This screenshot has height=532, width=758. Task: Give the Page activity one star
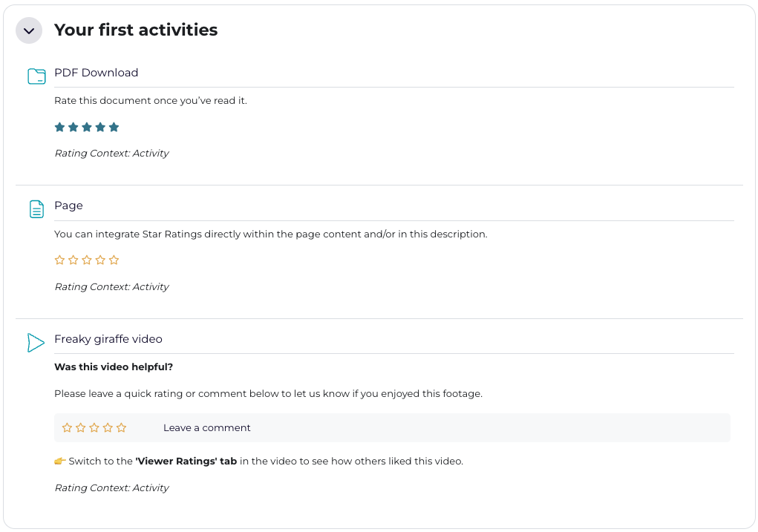[x=60, y=260]
